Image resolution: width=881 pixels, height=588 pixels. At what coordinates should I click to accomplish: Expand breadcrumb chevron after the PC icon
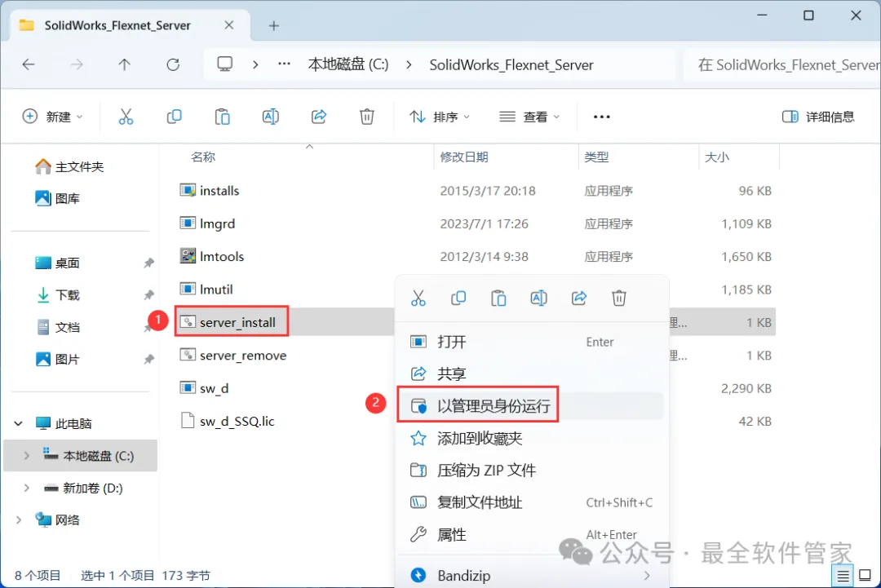pos(255,64)
